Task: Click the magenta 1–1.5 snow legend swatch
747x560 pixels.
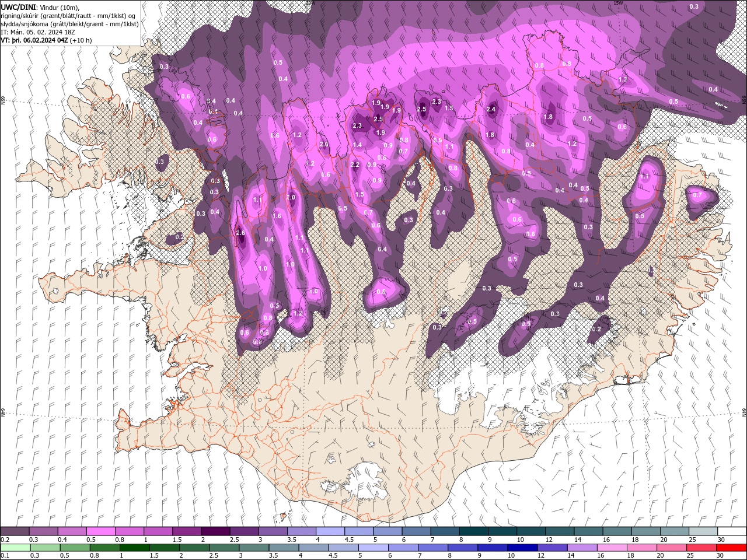Action: click(x=158, y=531)
